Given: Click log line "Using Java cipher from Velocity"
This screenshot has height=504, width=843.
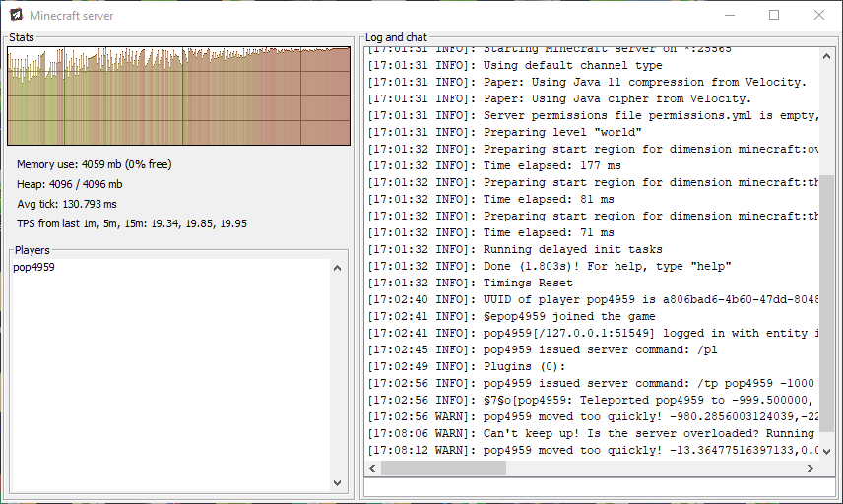Looking at the screenshot, I should [559, 98].
